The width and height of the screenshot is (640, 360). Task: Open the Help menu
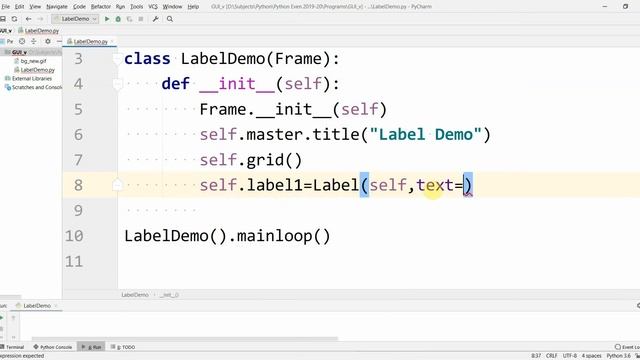[193, 7]
